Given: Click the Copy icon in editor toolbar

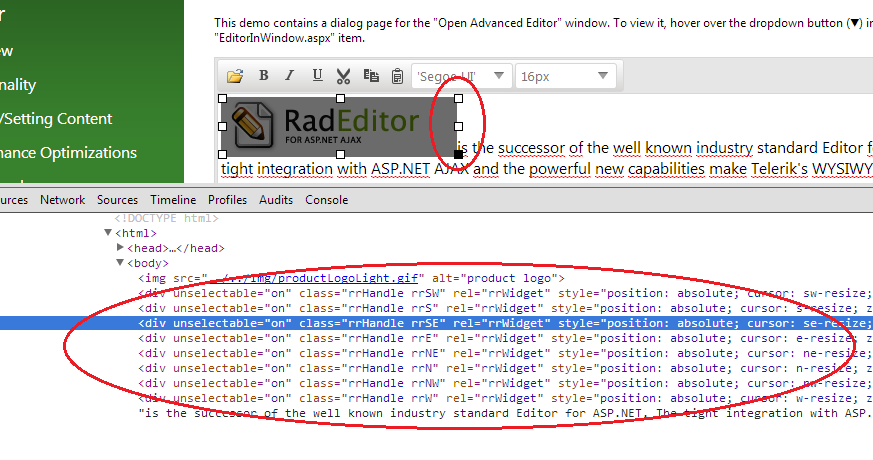Looking at the screenshot, I should pyautogui.click(x=371, y=75).
